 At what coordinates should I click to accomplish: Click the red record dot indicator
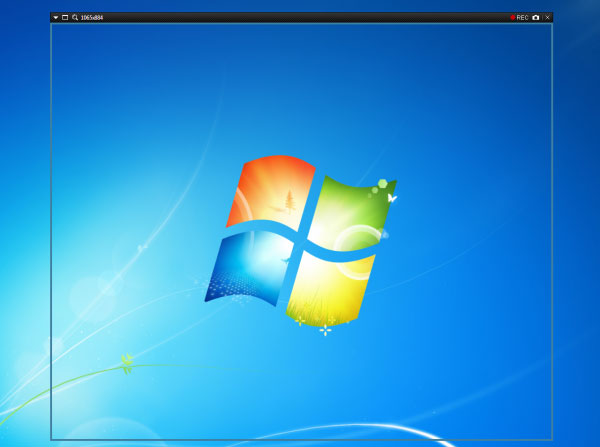point(513,18)
